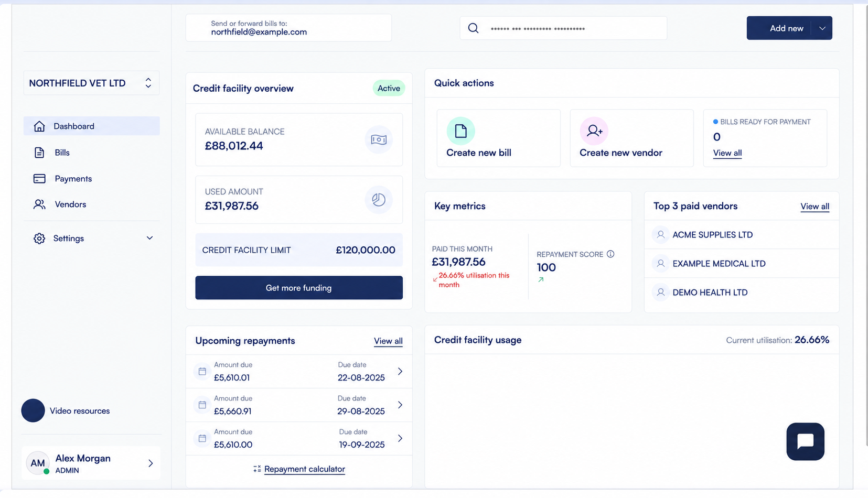Click the Alex Morgan user name
868x498 pixels.
pyautogui.click(x=83, y=459)
